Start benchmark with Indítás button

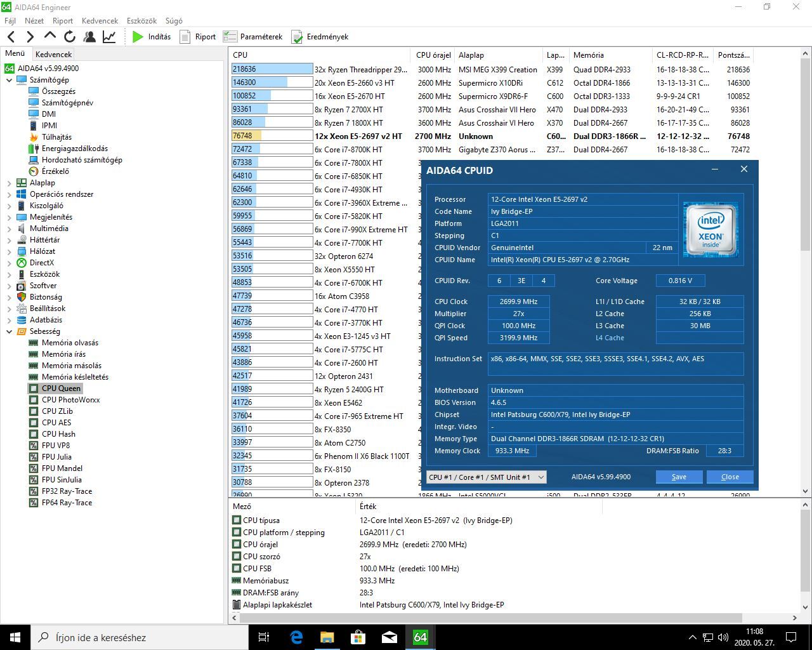[x=152, y=37]
